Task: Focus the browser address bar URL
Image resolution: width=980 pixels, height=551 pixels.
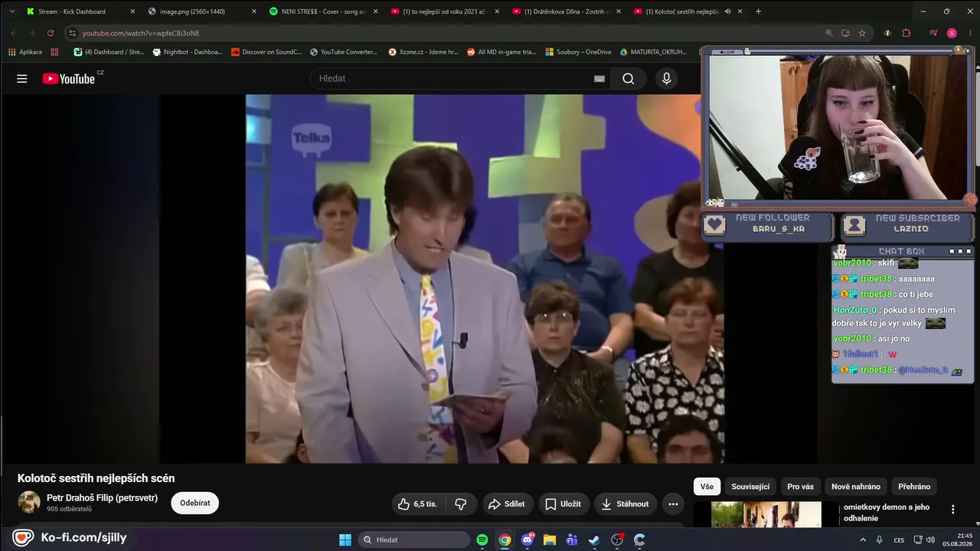Action: [141, 34]
